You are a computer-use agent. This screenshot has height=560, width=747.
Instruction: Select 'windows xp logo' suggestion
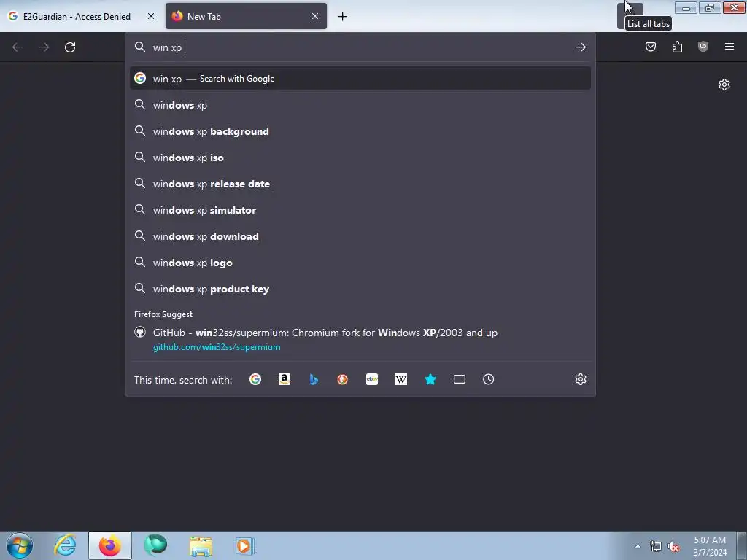point(360,262)
